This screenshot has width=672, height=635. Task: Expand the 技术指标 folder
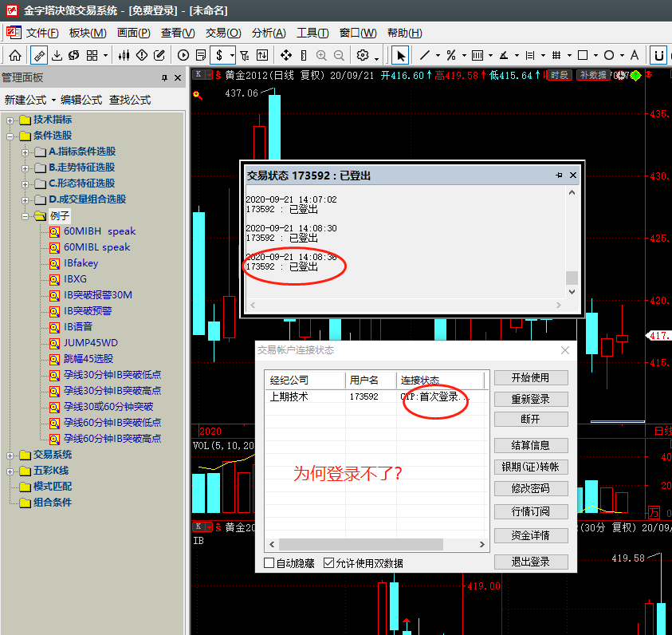click(10, 120)
